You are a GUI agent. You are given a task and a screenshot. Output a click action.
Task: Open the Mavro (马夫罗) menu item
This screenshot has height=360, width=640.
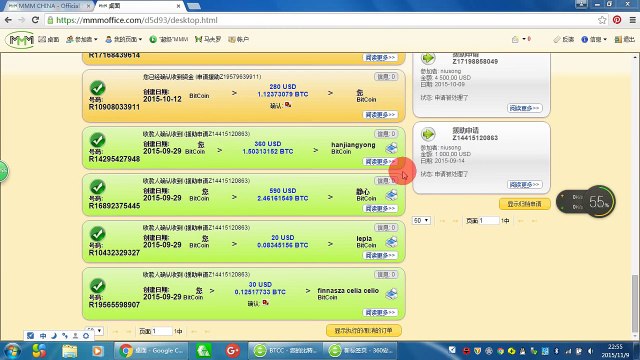click(x=208, y=40)
